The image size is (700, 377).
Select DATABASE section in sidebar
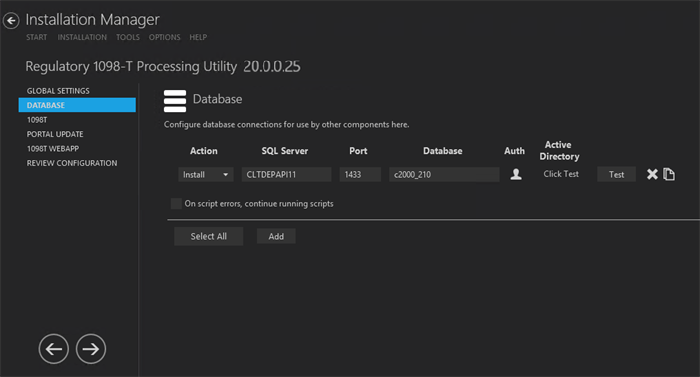pyautogui.click(x=77, y=105)
